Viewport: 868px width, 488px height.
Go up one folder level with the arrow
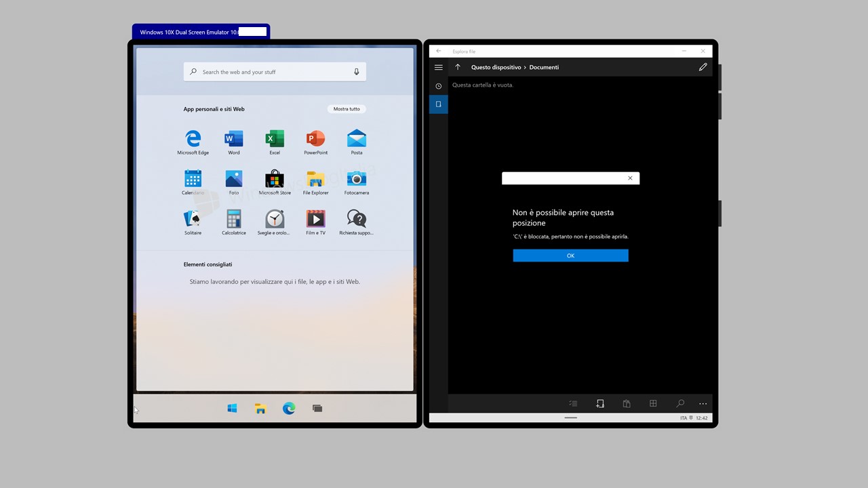458,67
